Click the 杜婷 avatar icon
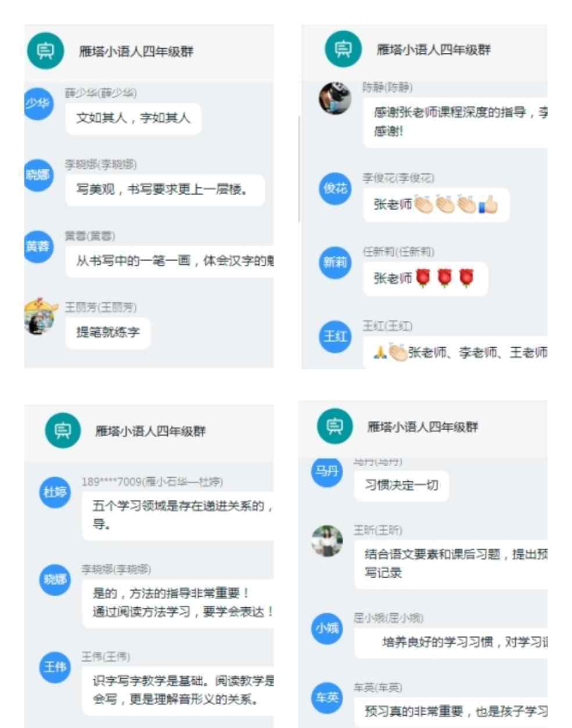572x728 pixels. click(x=53, y=492)
